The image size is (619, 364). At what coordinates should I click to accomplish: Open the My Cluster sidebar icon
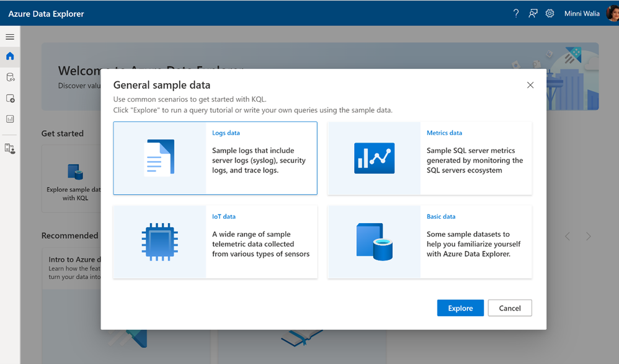click(x=10, y=148)
